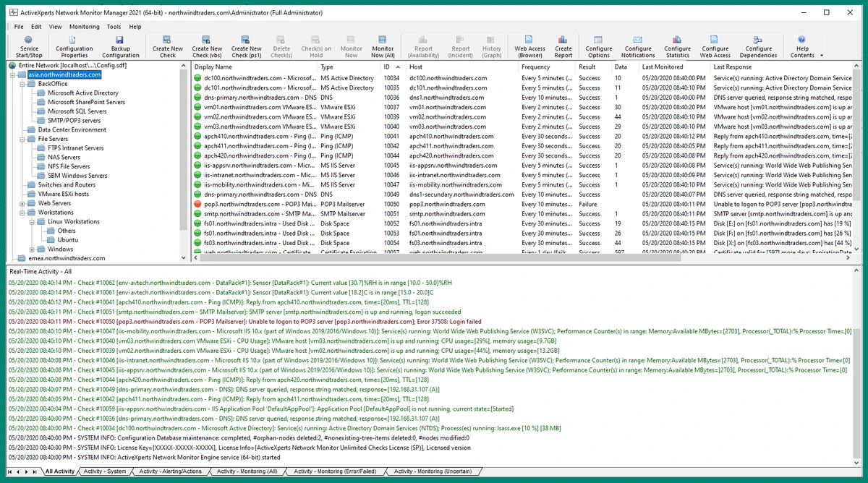Screen dimensions: 868x483
Task: Open the Tools menu
Action: point(114,27)
